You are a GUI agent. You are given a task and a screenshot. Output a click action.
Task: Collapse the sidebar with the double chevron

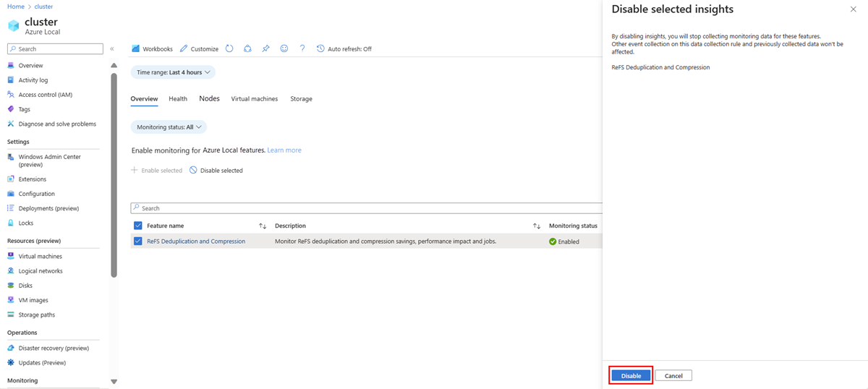112,49
